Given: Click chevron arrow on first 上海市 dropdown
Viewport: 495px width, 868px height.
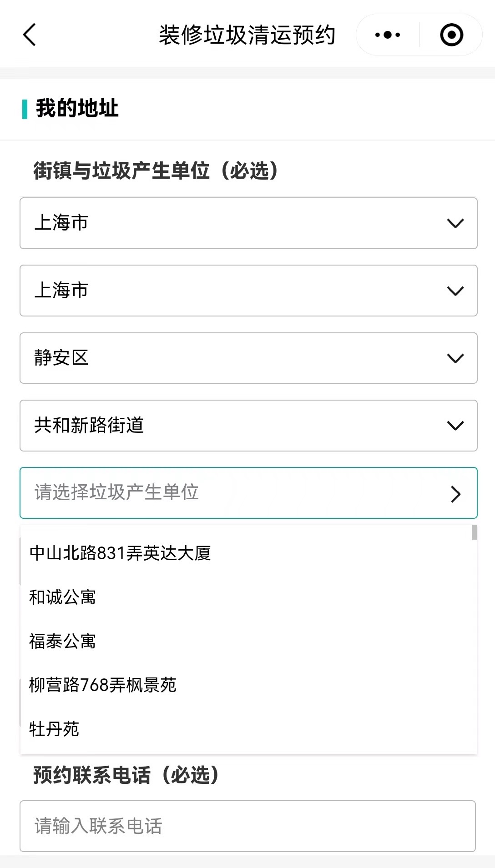Looking at the screenshot, I should 455,223.
